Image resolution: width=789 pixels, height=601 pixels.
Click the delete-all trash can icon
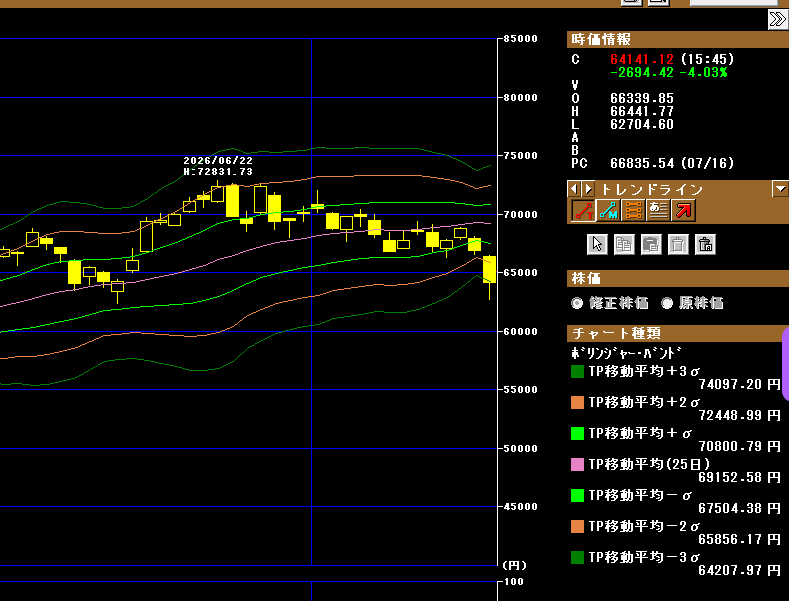click(x=705, y=245)
